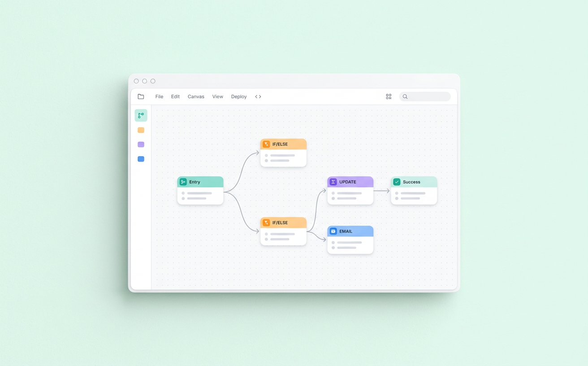Click the QR grid icon near search
Image resolution: width=588 pixels, height=366 pixels.
(x=389, y=96)
